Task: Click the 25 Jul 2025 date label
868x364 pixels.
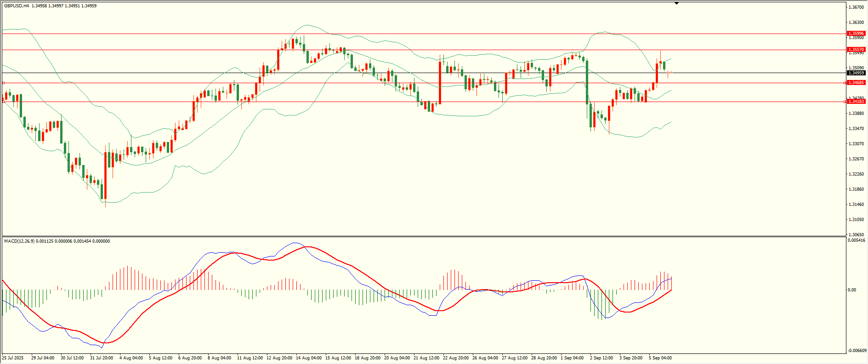Action: point(13,358)
